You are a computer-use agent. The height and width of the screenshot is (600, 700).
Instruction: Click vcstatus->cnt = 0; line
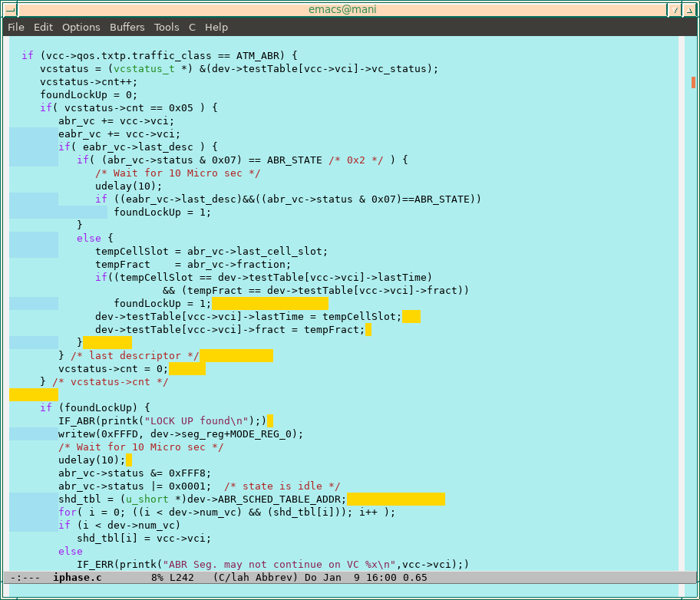click(x=114, y=369)
